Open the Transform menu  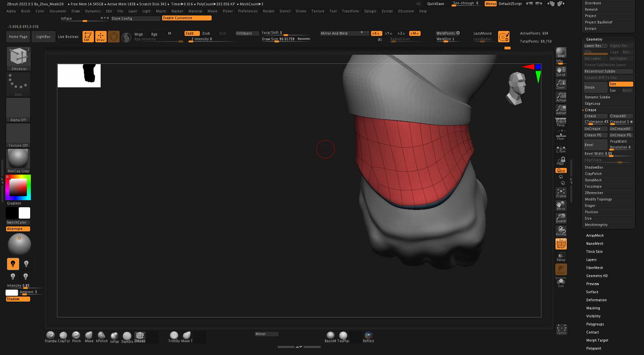[350, 11]
